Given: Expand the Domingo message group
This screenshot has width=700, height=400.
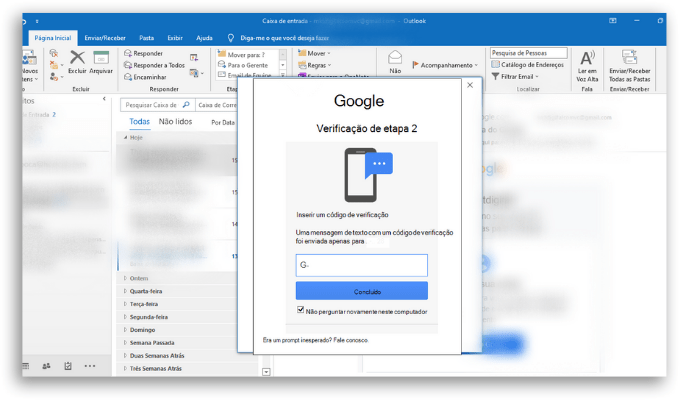Looking at the screenshot, I should [125, 330].
